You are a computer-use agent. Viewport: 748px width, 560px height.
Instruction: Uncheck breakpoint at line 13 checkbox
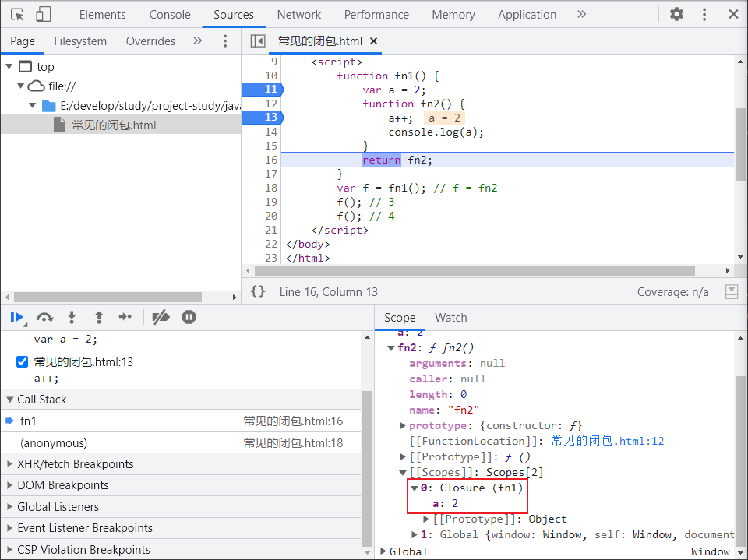pos(22,361)
